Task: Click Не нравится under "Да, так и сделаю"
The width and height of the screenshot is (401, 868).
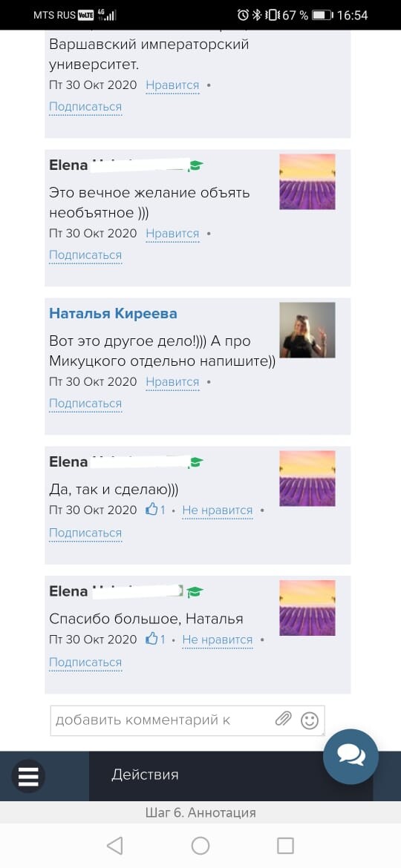Action: [x=217, y=510]
